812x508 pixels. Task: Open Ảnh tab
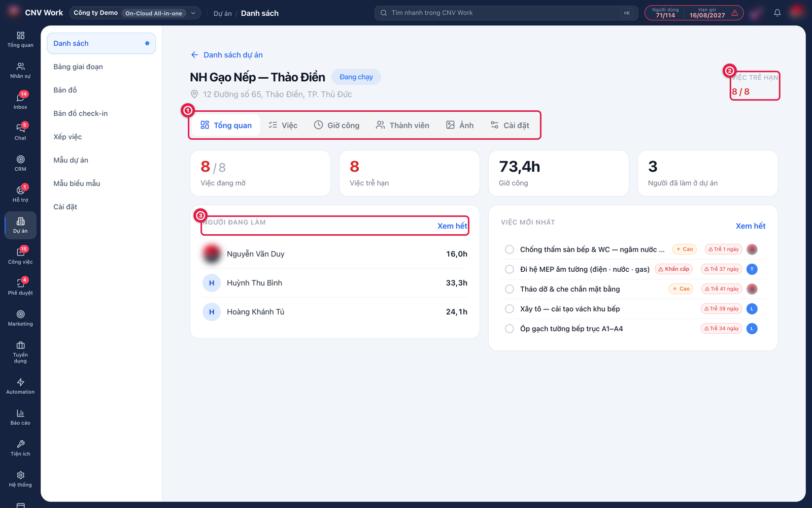click(x=460, y=125)
